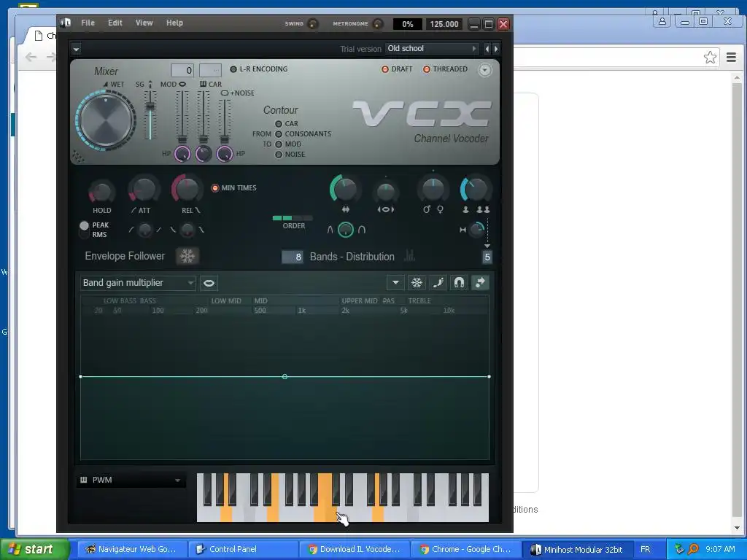The width and height of the screenshot is (747, 560).
Task: Click the REL release knob
Action: 187,189
